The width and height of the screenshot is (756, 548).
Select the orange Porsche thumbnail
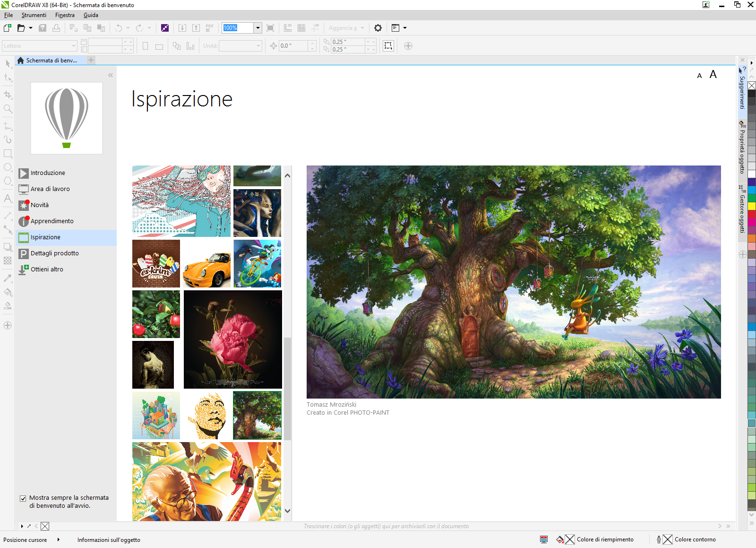pyautogui.click(x=207, y=264)
